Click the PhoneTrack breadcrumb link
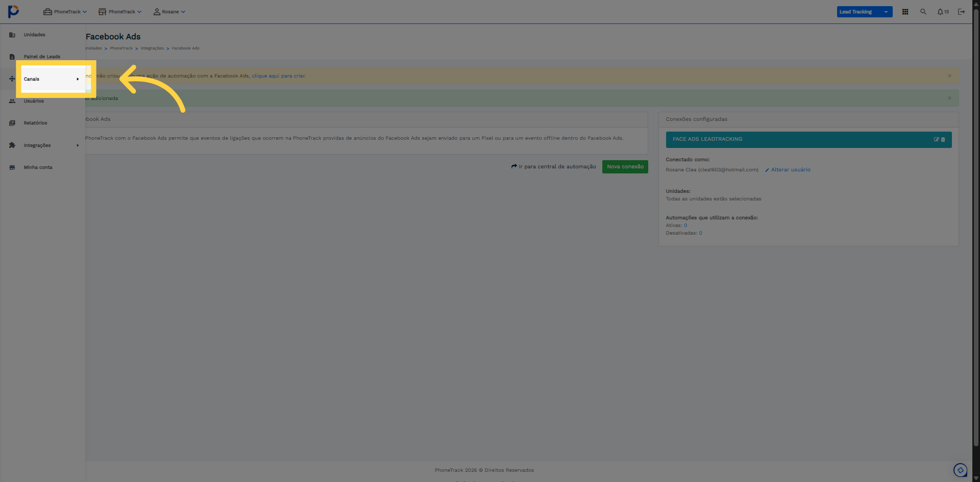980x482 pixels. [x=121, y=48]
